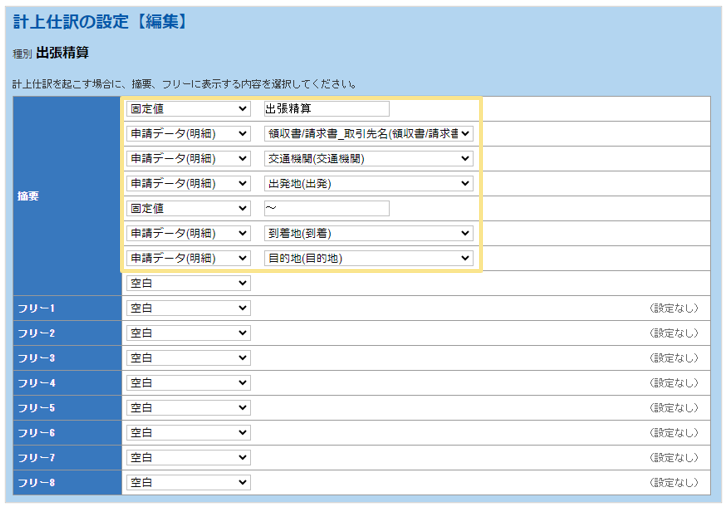Image resolution: width=724 pixels, height=505 pixels.
Task: Open the フリー8 空白 dropdown
Action: pos(188,483)
